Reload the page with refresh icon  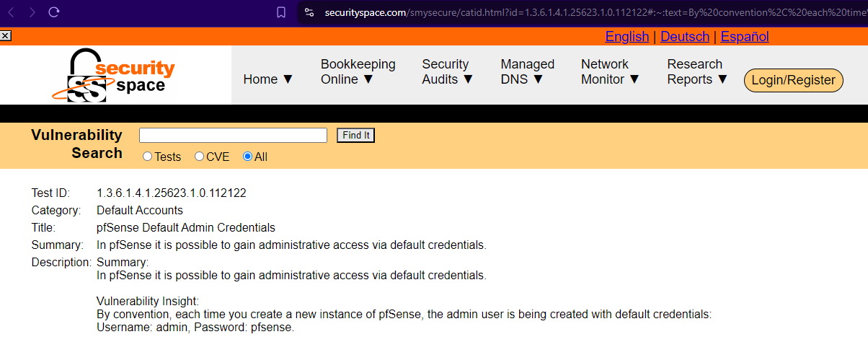tap(54, 12)
